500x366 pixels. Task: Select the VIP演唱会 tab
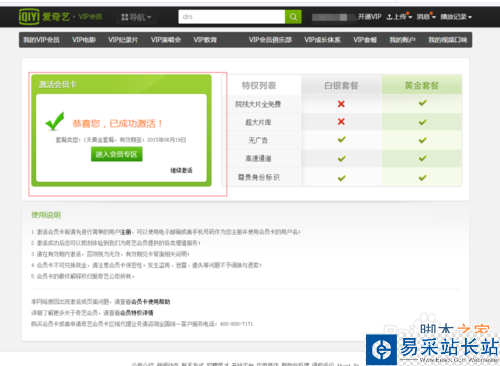point(166,40)
